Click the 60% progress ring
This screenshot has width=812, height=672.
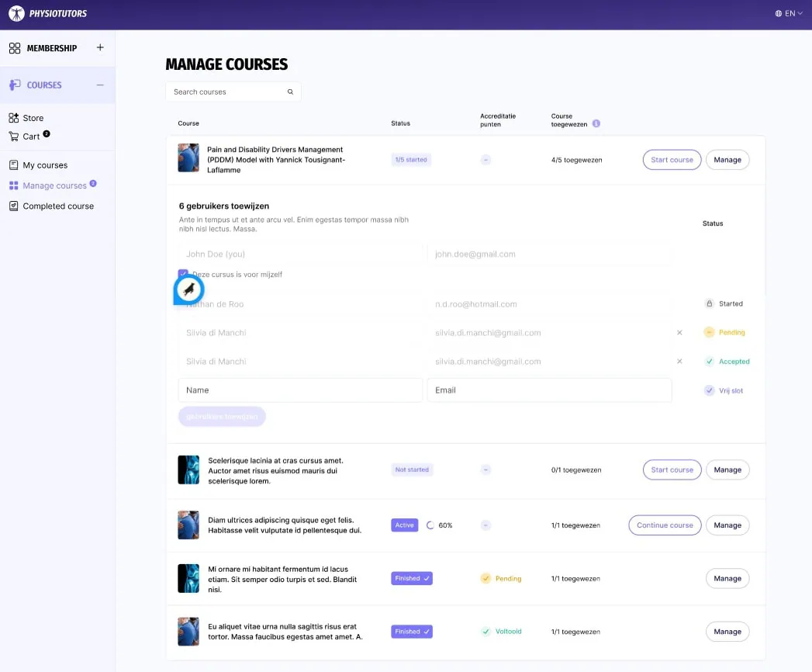pyautogui.click(x=430, y=525)
